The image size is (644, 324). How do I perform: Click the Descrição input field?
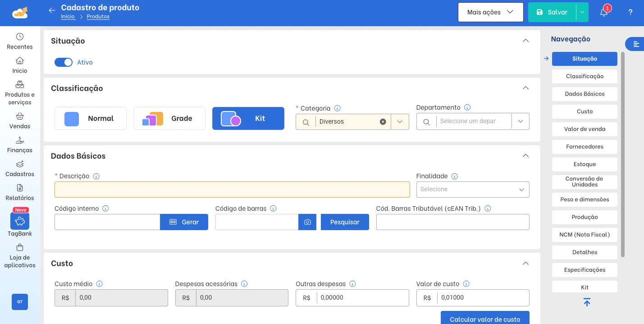[x=232, y=190]
